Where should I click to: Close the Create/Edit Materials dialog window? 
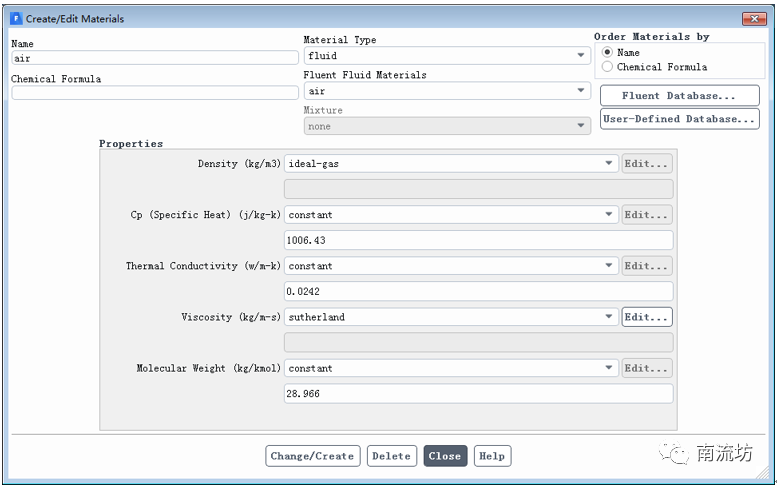753,19
